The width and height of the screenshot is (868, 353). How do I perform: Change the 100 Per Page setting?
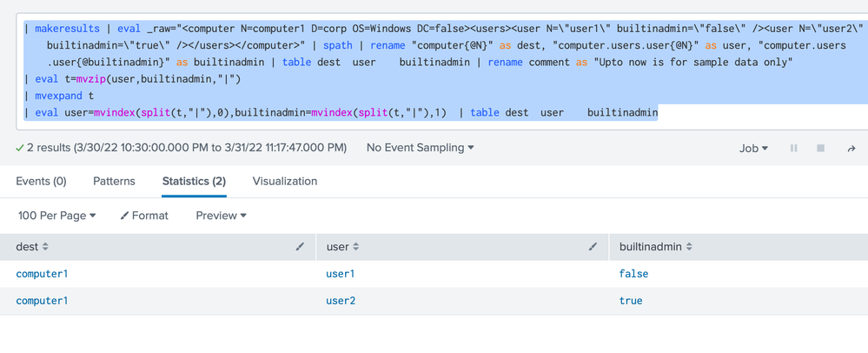point(56,215)
